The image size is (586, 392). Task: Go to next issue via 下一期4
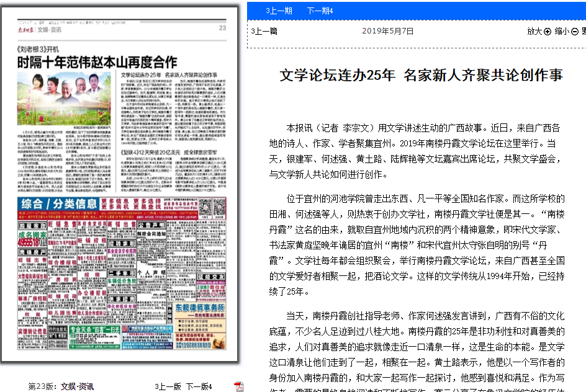pyautogui.click(x=320, y=11)
